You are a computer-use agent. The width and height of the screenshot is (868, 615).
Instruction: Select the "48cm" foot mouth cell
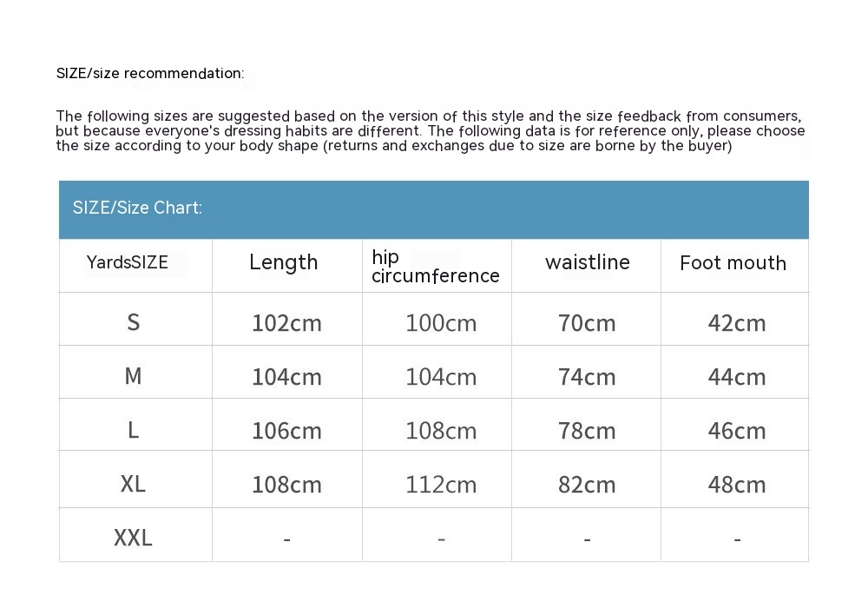[737, 485]
